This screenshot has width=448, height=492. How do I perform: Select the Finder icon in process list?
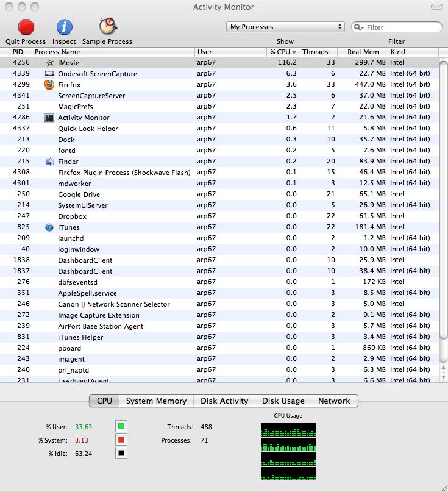point(49,162)
